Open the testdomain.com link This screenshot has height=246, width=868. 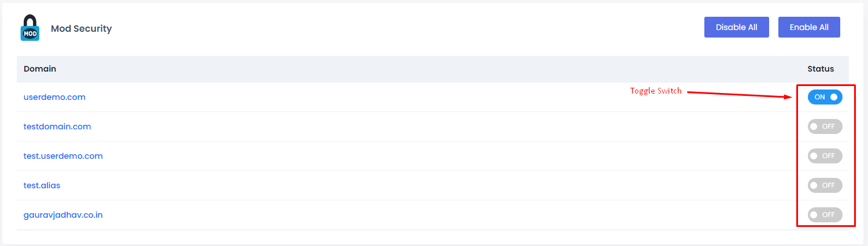click(x=57, y=126)
